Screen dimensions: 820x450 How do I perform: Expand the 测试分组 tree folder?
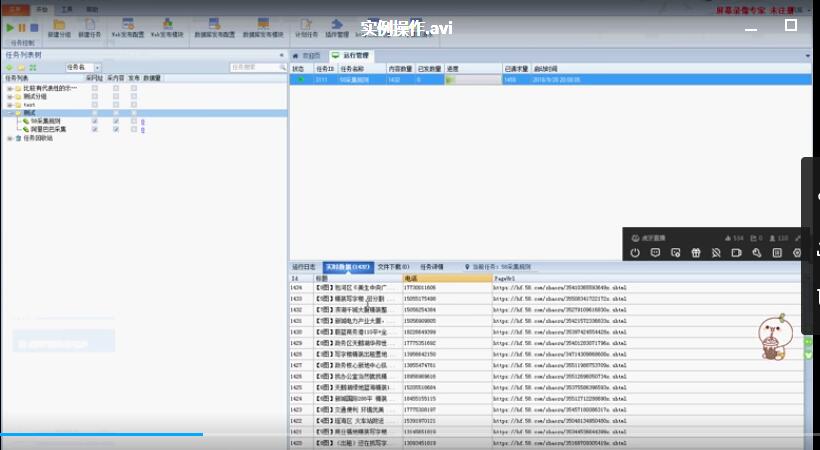(x=9, y=96)
